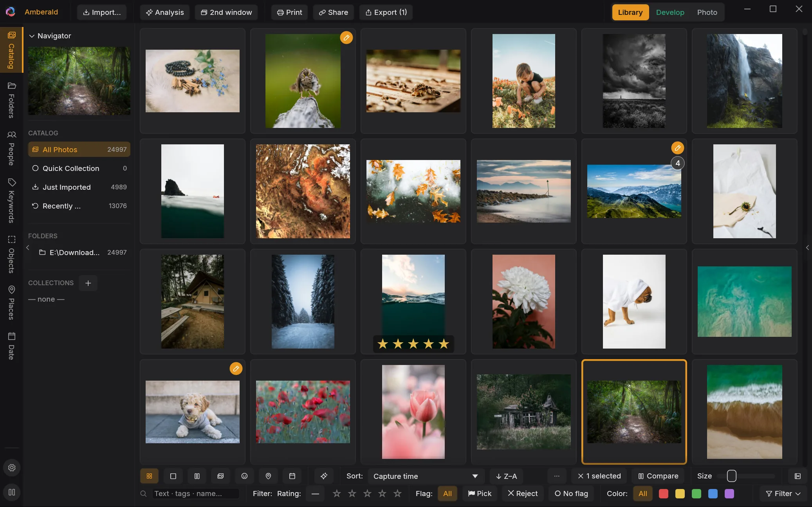Add a new collection with plus button

88,283
